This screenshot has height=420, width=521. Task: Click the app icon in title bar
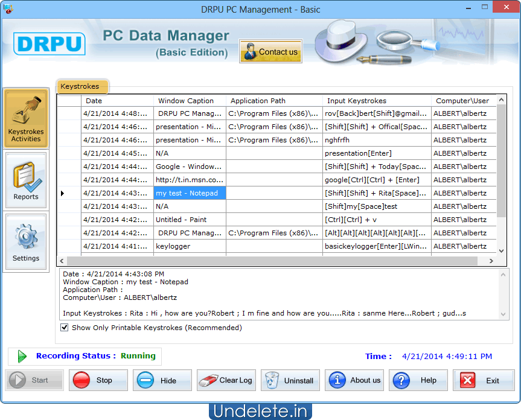click(8, 9)
